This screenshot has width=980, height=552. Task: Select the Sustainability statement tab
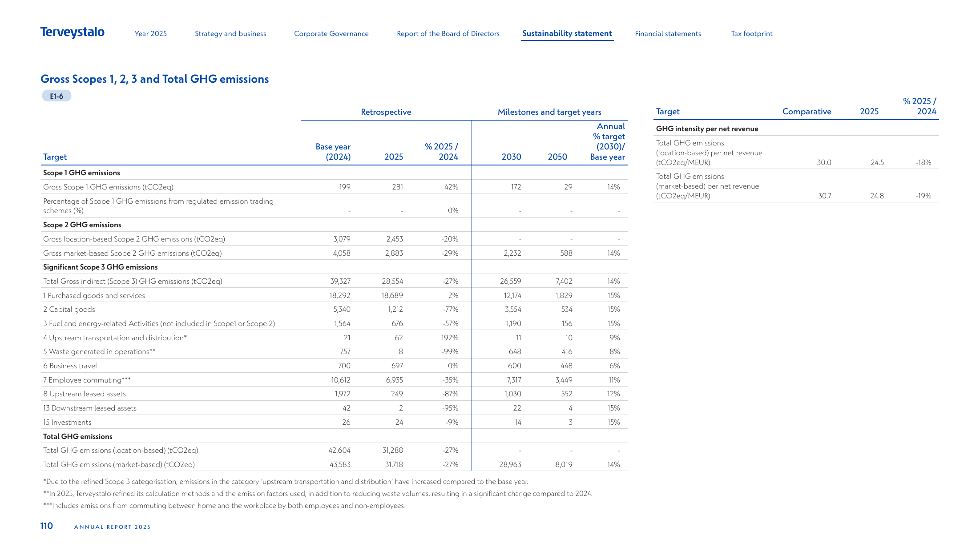567,33
